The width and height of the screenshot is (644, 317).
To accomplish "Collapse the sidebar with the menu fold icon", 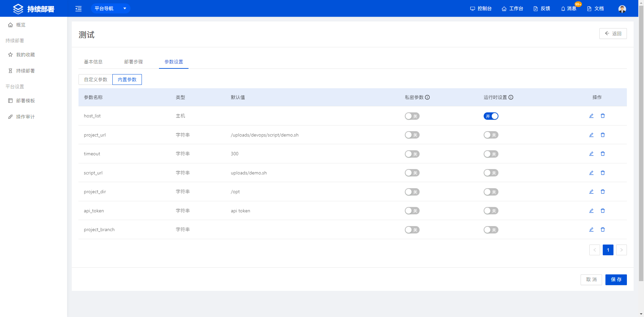I will point(78,9).
